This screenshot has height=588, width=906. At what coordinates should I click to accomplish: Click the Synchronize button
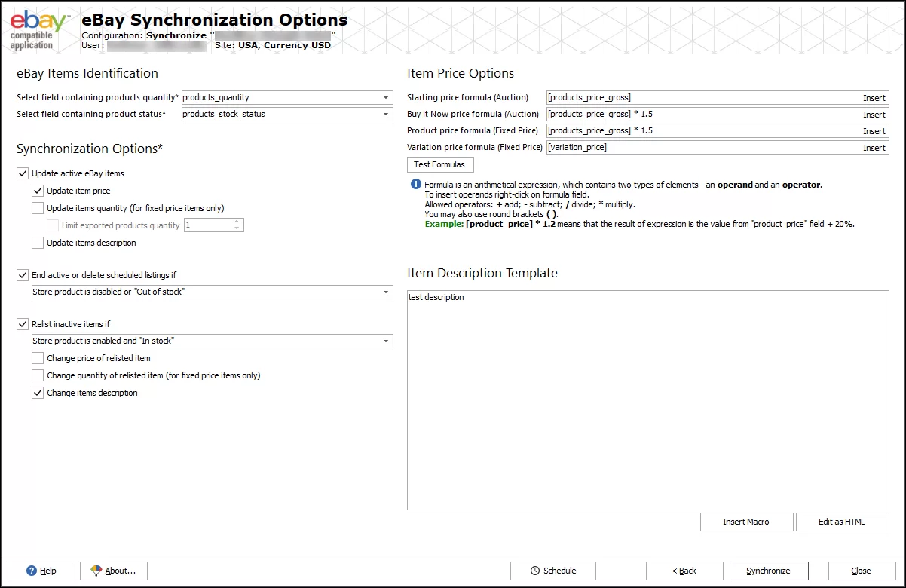click(768, 571)
